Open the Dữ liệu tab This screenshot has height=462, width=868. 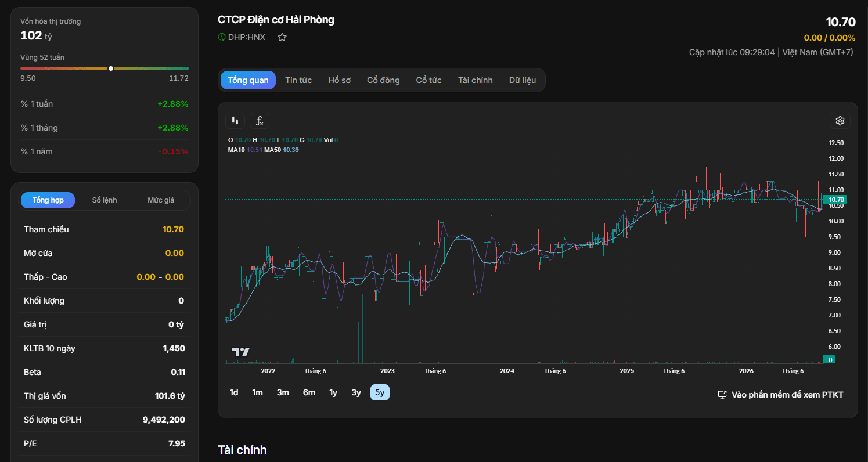click(523, 80)
